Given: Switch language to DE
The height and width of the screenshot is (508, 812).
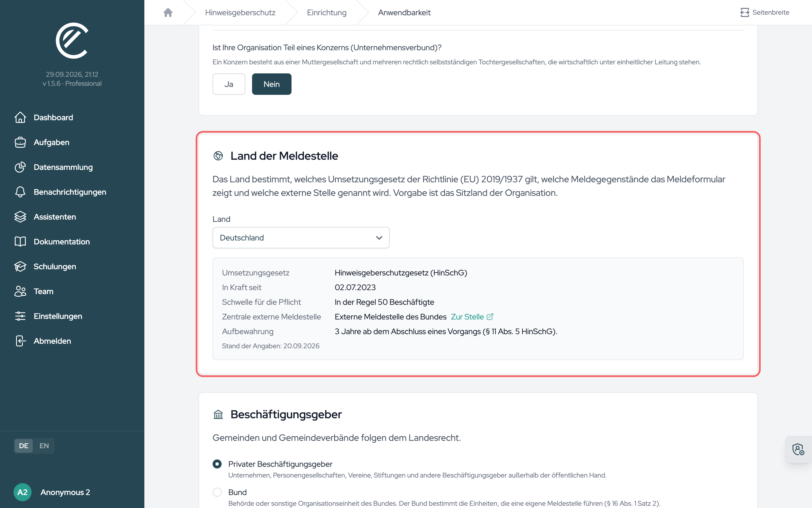Looking at the screenshot, I should [x=23, y=446].
